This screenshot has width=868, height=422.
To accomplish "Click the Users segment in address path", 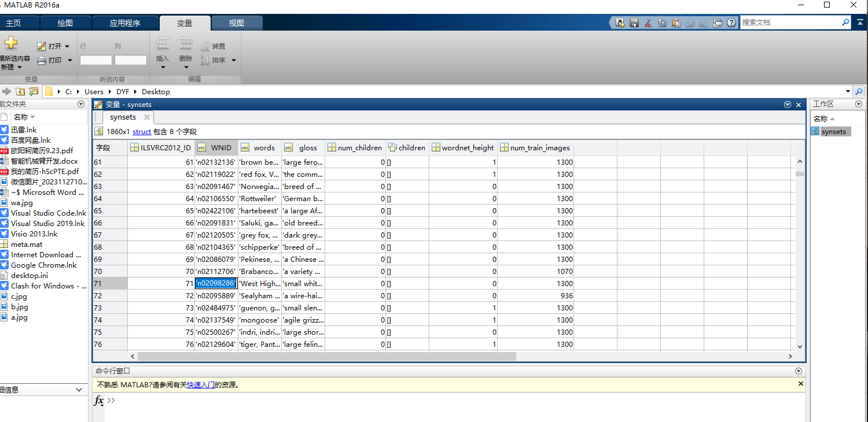I will [94, 91].
